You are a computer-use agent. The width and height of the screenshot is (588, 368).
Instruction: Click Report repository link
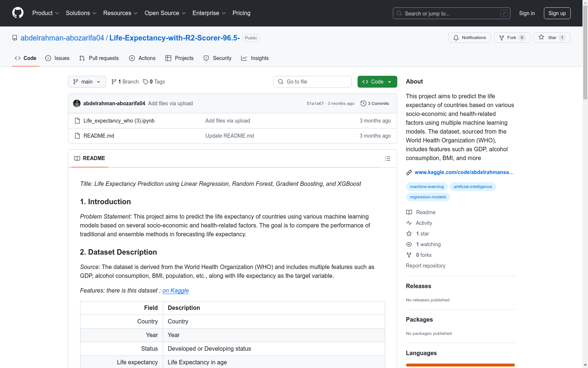coord(426,266)
